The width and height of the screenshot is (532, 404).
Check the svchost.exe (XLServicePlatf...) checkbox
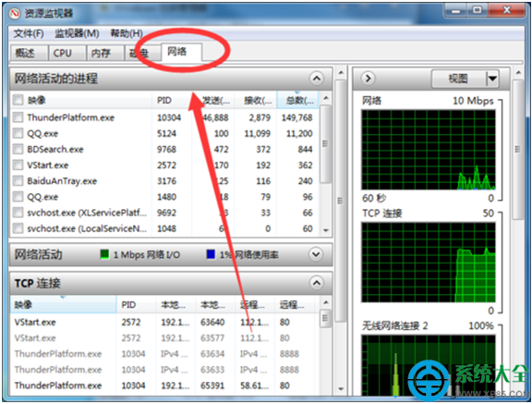click(x=18, y=213)
